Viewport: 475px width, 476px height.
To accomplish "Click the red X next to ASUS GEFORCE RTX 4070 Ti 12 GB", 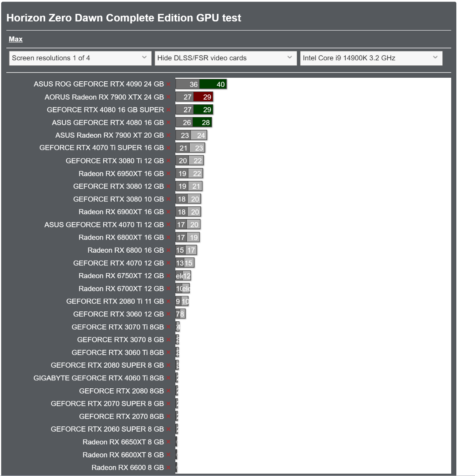I will click(x=169, y=225).
